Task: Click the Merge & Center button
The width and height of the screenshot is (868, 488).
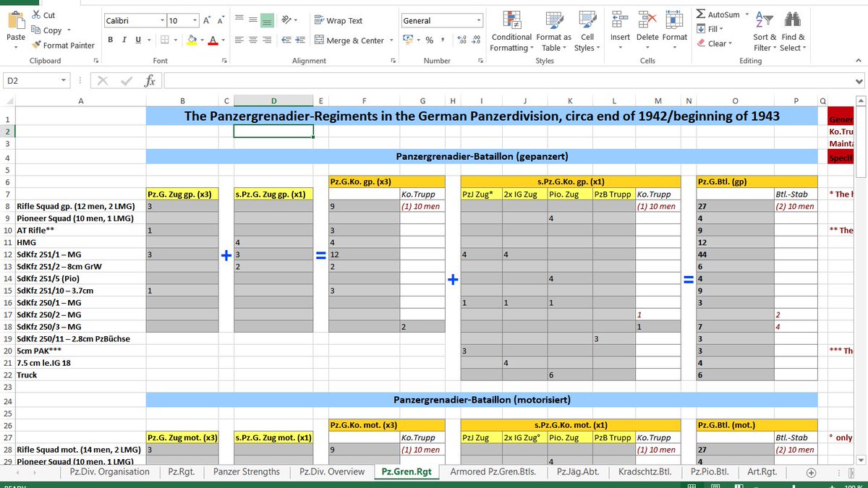Action: pos(350,40)
